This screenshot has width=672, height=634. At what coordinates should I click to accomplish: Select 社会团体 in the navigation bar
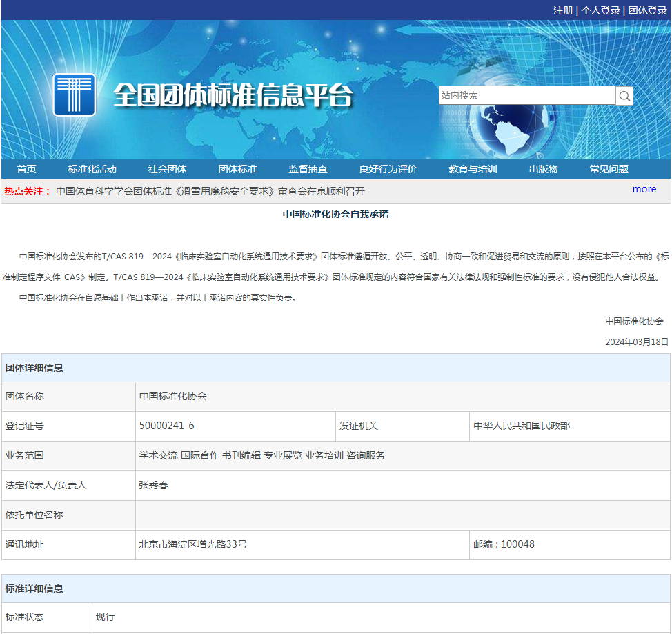[167, 169]
